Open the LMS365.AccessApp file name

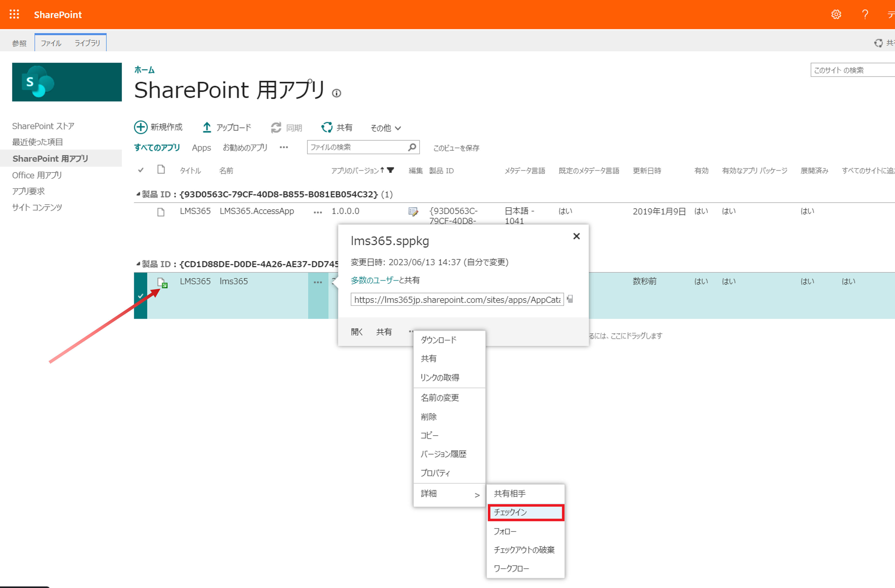(257, 211)
